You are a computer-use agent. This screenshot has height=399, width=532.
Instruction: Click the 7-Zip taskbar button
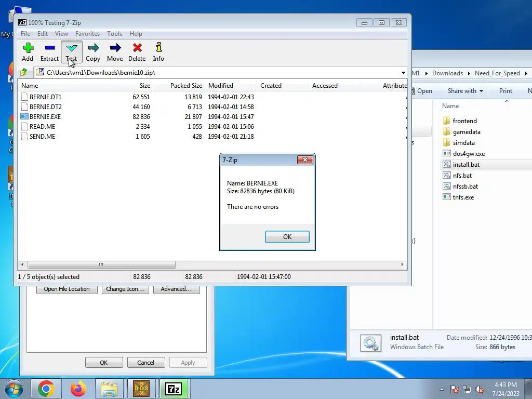tap(174, 389)
